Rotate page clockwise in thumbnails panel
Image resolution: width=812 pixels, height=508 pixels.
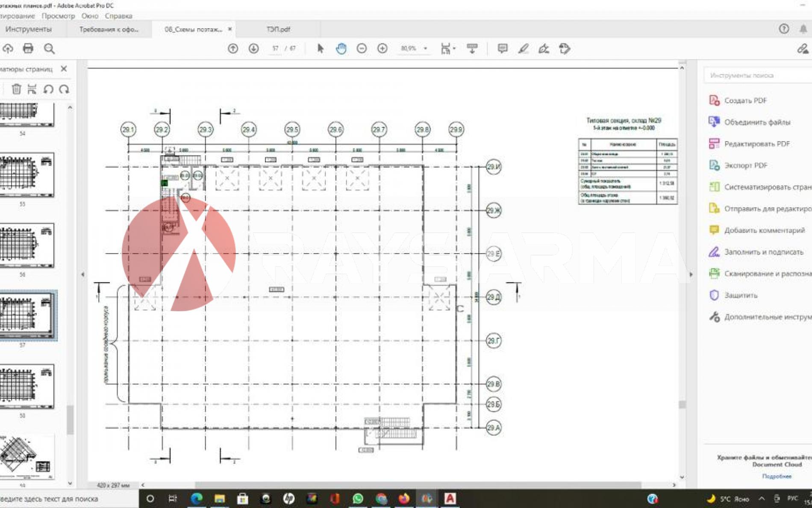(64, 89)
